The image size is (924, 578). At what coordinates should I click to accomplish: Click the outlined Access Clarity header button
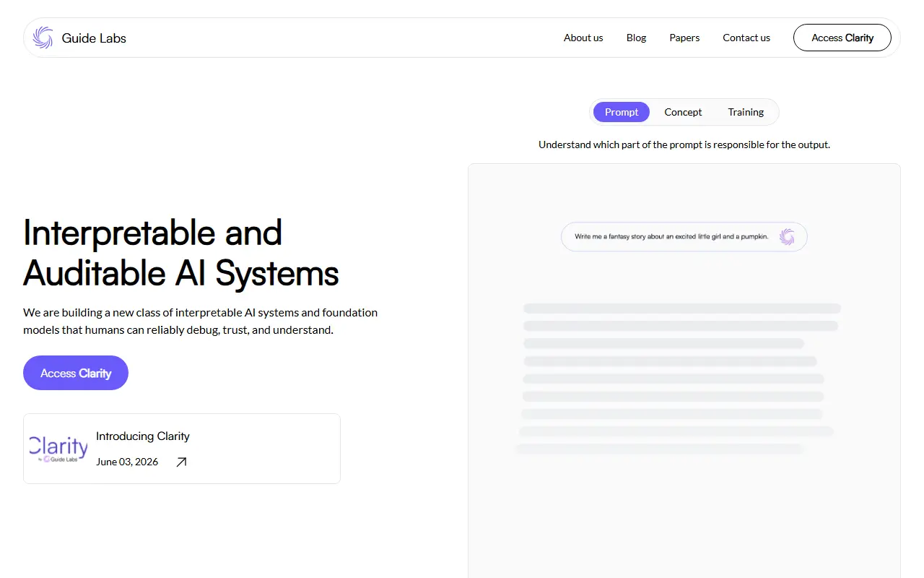click(842, 38)
